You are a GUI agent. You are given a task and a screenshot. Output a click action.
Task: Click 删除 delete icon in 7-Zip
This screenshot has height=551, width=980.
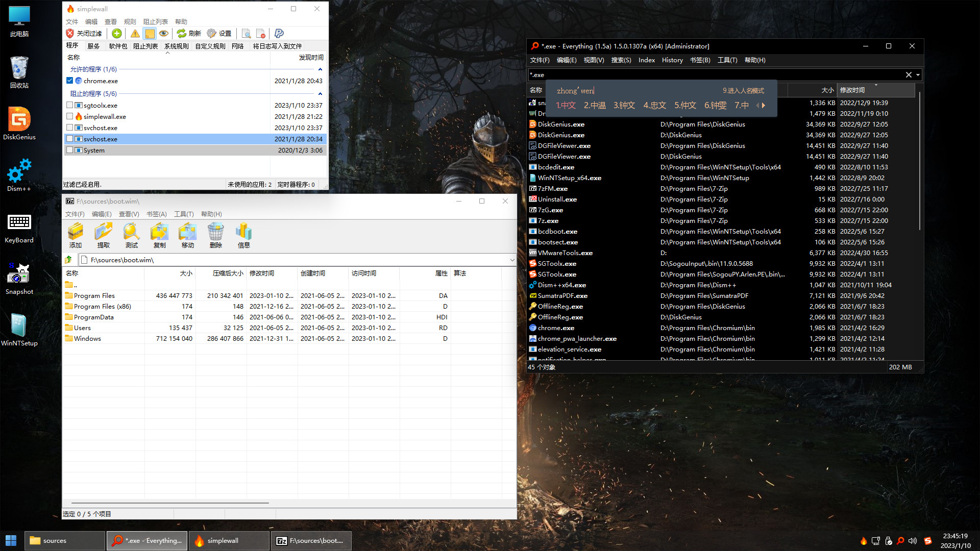216,236
